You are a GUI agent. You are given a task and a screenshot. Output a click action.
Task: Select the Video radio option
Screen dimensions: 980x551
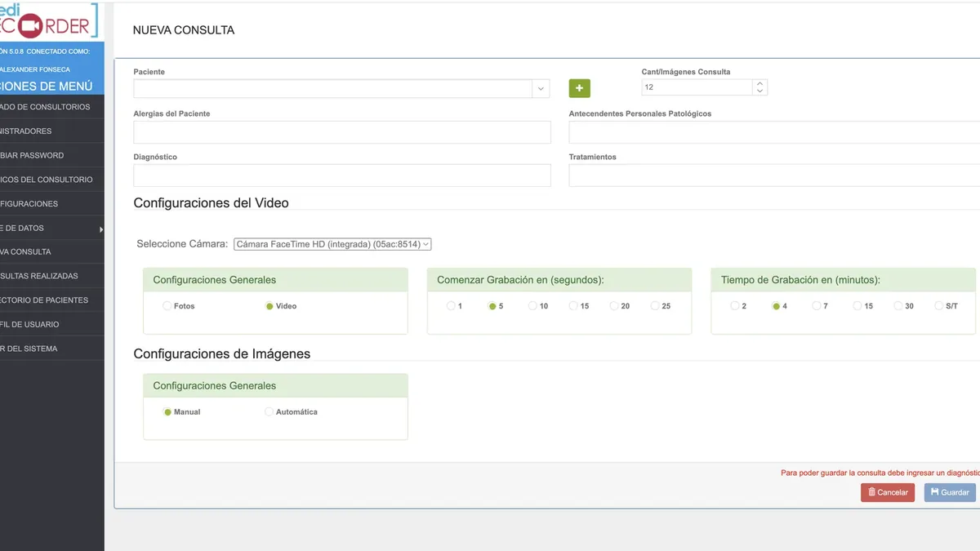[x=269, y=306]
